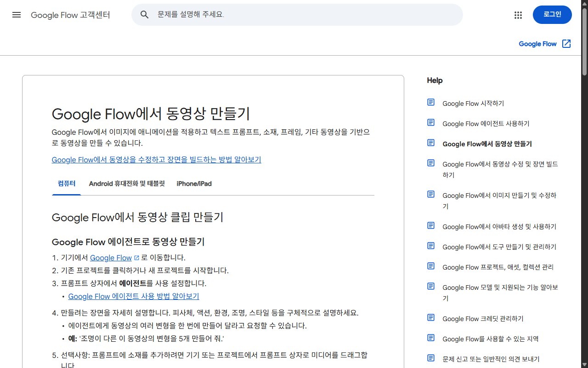The image size is (588, 368).
Task: Open sidebar article Google Flow에서 동영상 수정 및 장면 빌드하기
Action: [500, 169]
